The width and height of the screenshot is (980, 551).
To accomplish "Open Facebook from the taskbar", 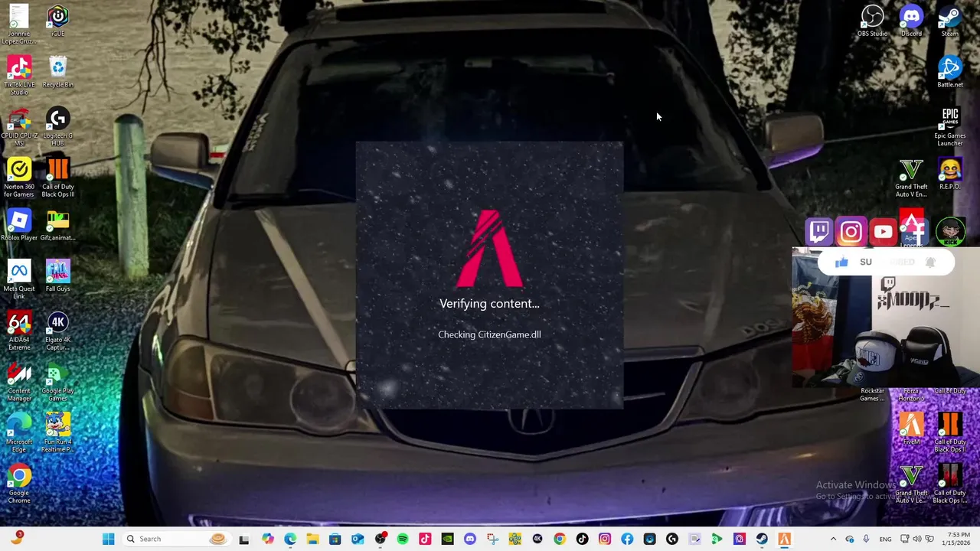I will point(627,539).
